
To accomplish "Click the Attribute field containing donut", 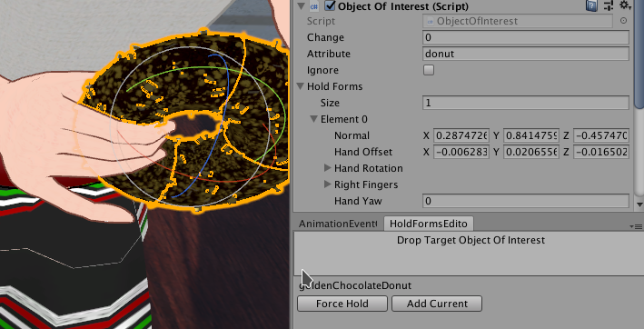I will tap(526, 54).
